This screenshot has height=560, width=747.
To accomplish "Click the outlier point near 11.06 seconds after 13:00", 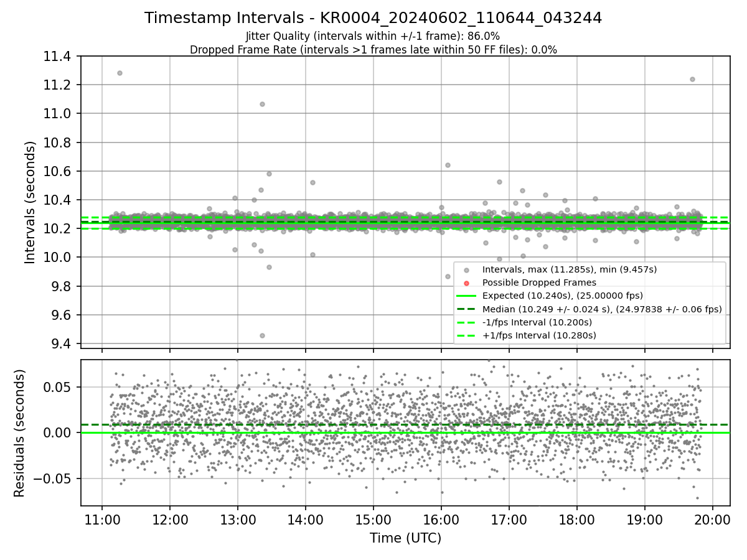I will (x=262, y=104).
